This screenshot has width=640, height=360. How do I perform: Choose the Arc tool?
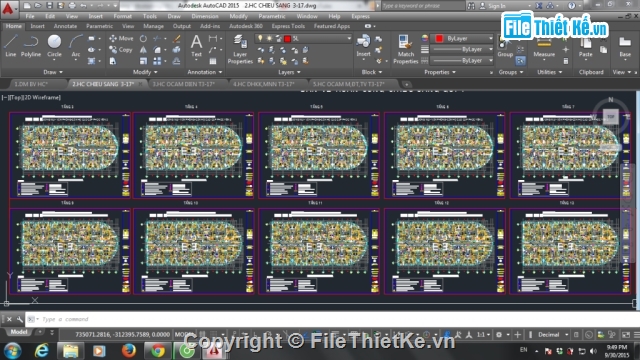coord(76,46)
